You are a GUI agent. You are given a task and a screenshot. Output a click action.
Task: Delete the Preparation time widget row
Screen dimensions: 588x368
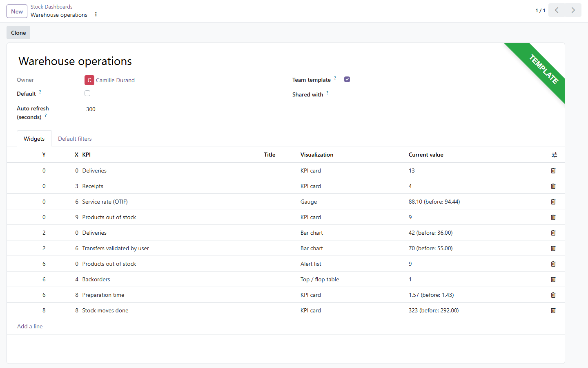(x=553, y=295)
